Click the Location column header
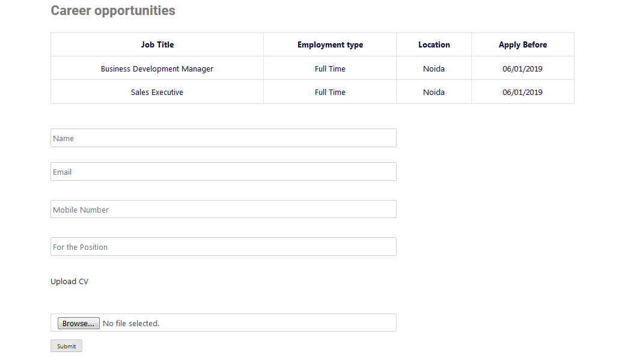Image resolution: width=622 pixels, height=364 pixels. click(434, 44)
